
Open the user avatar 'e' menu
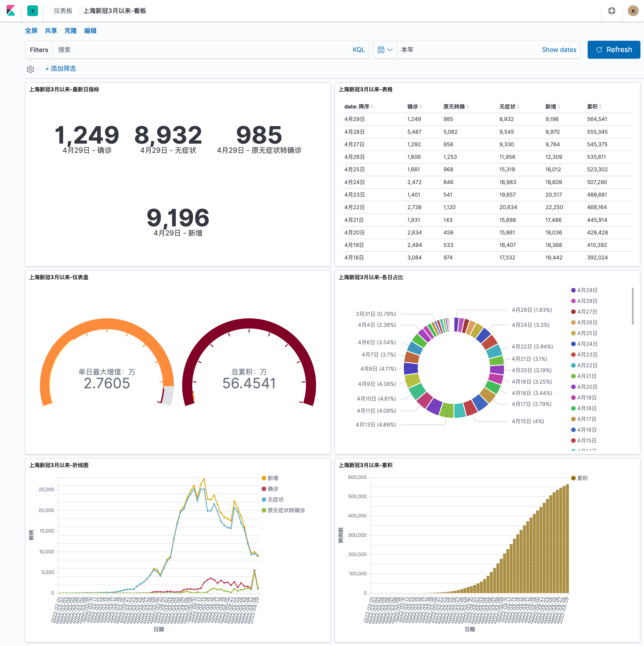click(633, 11)
